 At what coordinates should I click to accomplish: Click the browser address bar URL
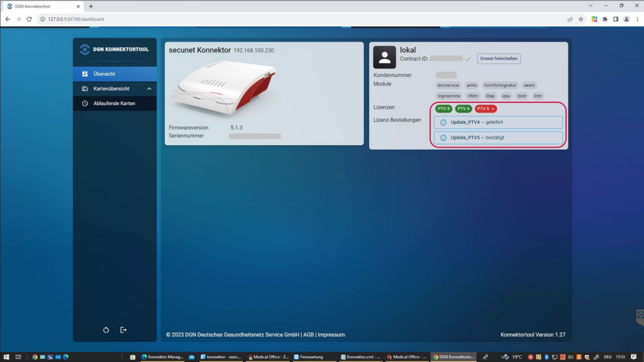76,19
